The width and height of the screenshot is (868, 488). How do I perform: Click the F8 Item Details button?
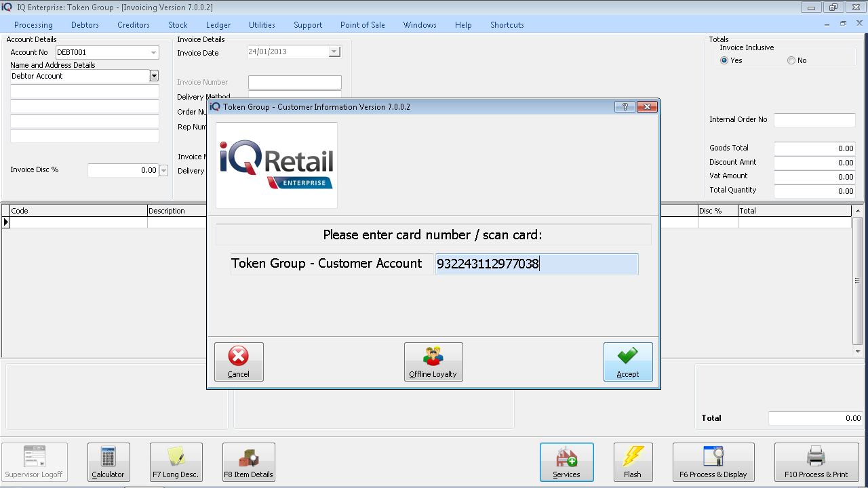[x=249, y=462]
